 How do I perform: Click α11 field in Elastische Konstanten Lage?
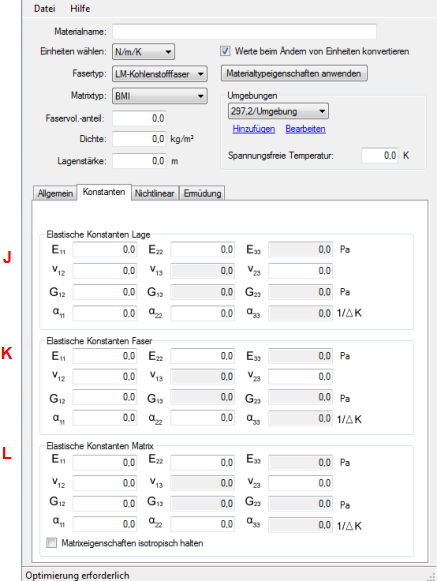point(105,313)
